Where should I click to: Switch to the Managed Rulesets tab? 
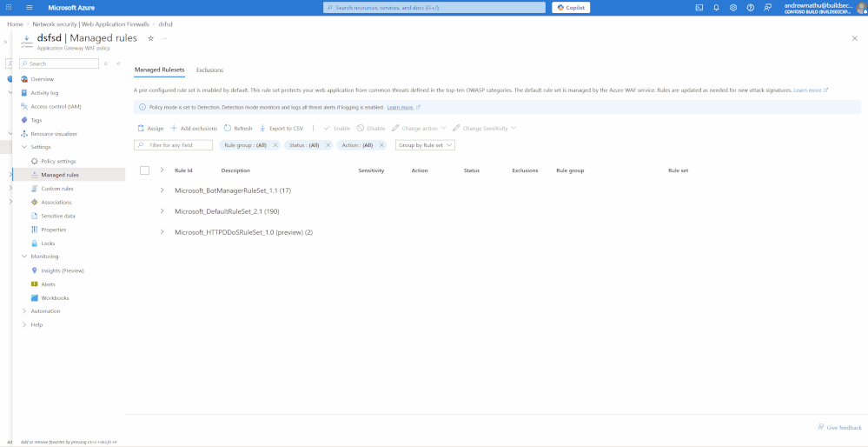[159, 70]
